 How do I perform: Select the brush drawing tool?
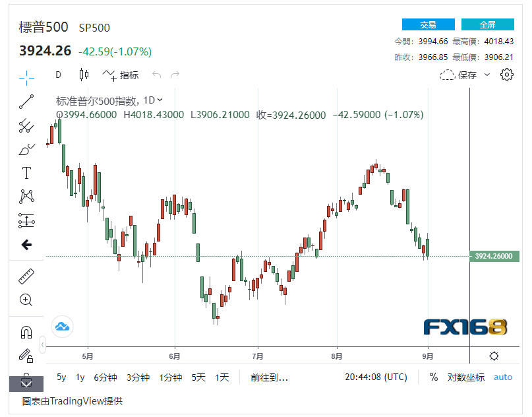tap(26, 149)
